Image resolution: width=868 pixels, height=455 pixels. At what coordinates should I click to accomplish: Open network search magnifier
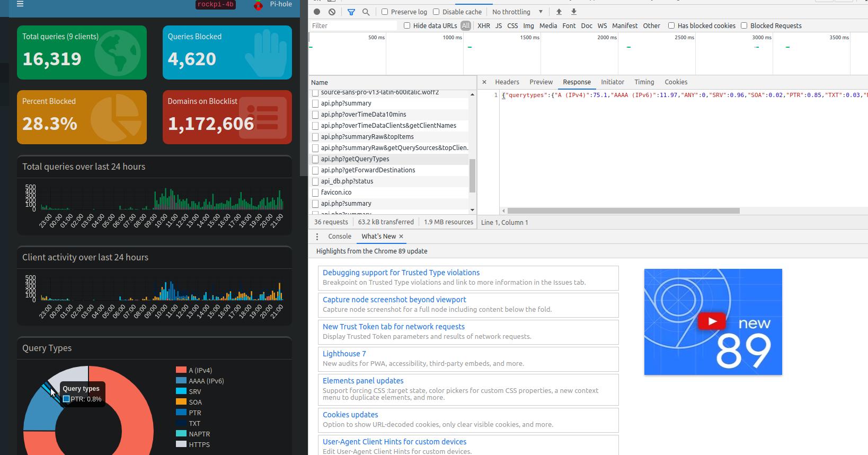pyautogui.click(x=366, y=12)
